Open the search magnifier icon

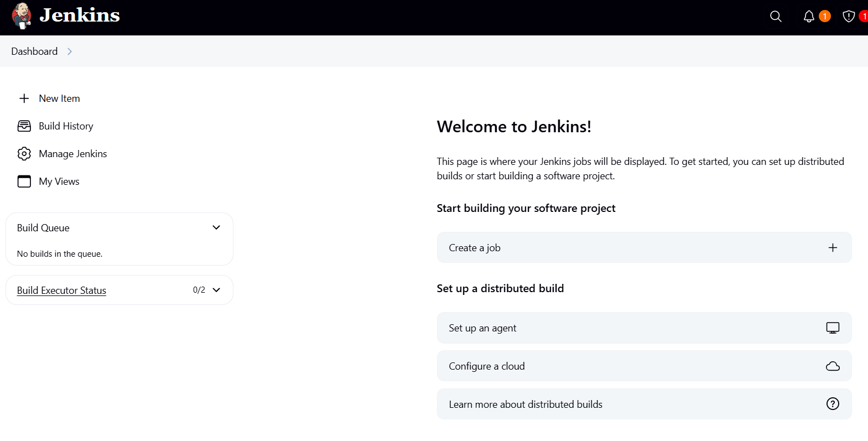[776, 17]
